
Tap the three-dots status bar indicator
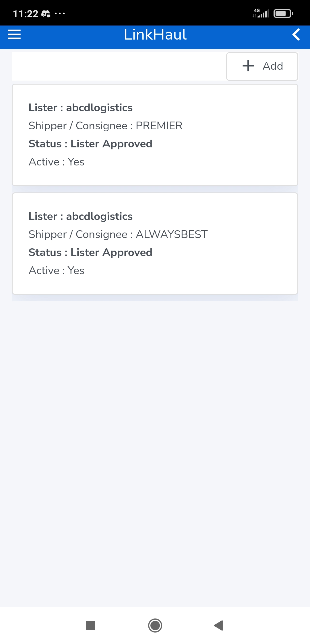pos(60,13)
